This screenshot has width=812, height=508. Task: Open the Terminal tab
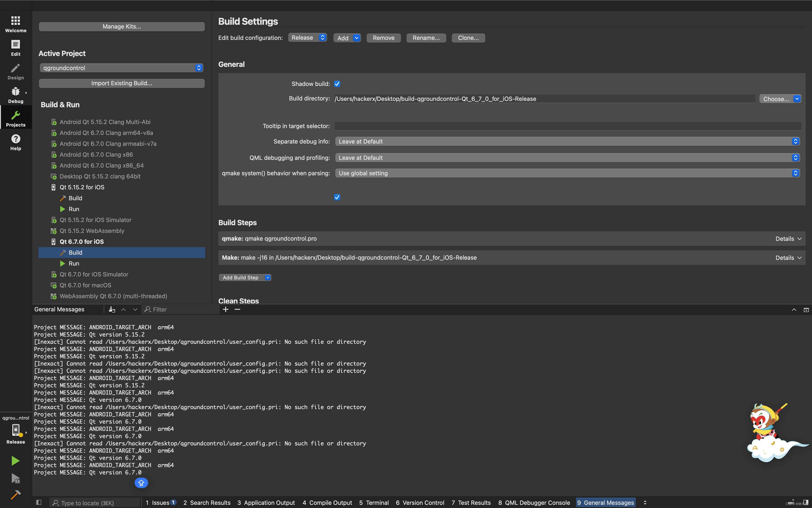(x=374, y=502)
